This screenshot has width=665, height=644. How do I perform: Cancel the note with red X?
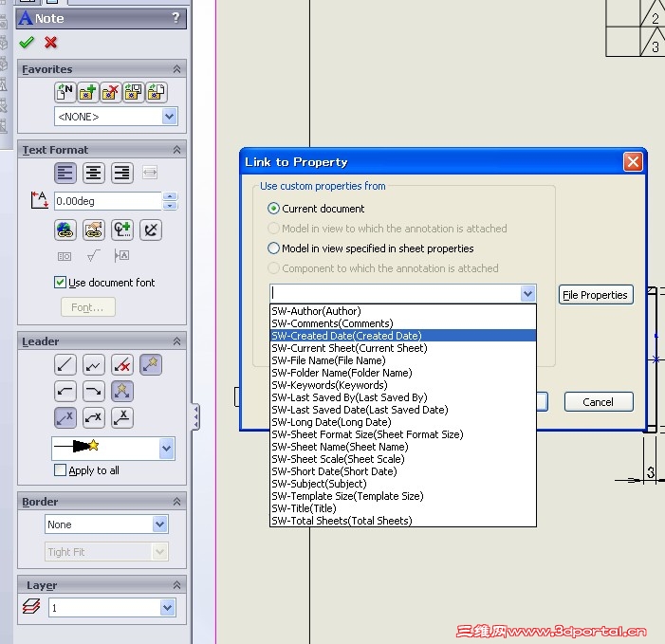51,43
